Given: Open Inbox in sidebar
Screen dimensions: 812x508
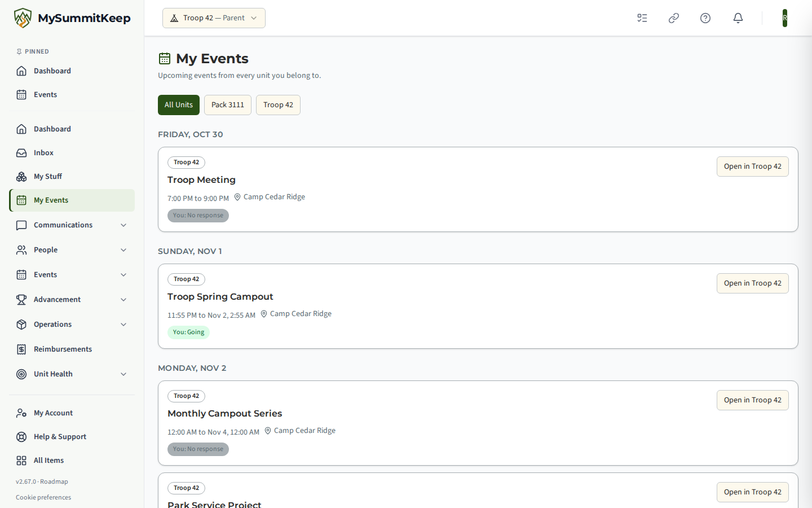Looking at the screenshot, I should [72, 153].
